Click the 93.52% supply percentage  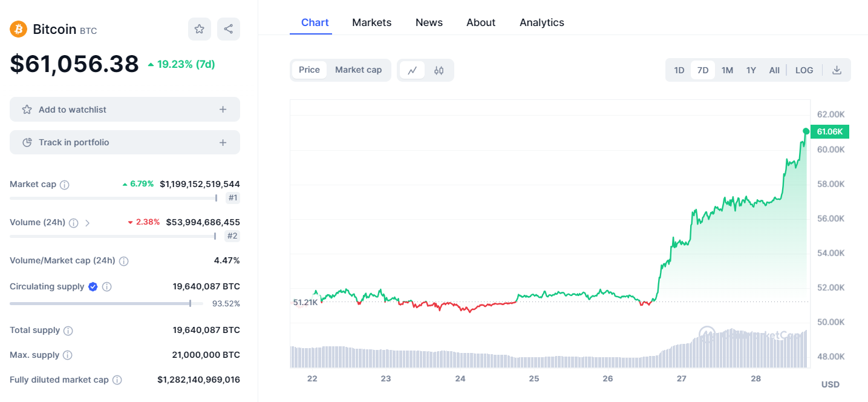pyautogui.click(x=226, y=304)
